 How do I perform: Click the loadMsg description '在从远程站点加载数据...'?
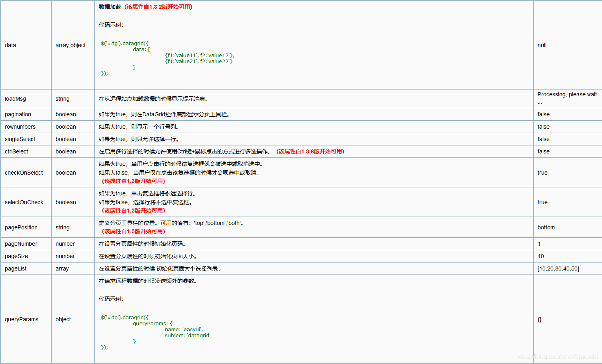coord(153,99)
